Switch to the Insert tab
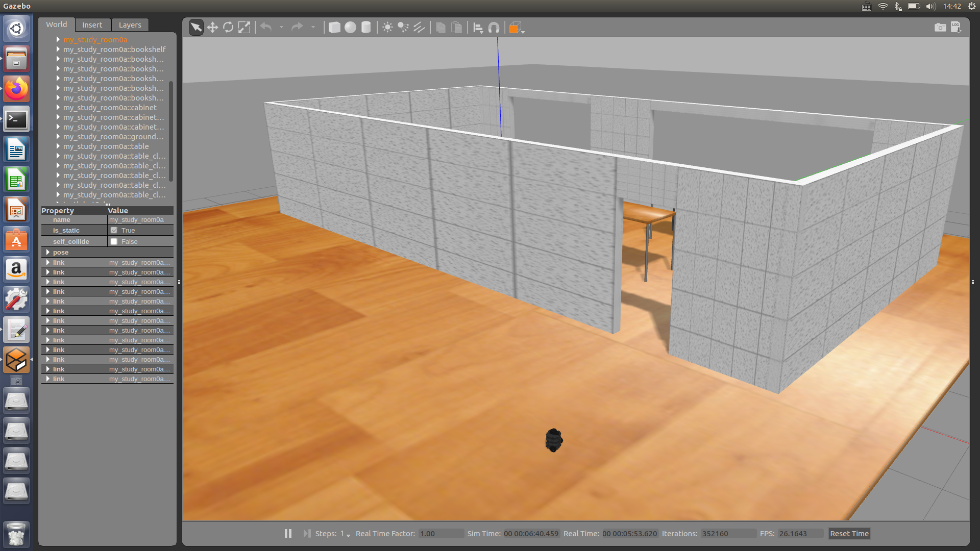 [x=92, y=25]
